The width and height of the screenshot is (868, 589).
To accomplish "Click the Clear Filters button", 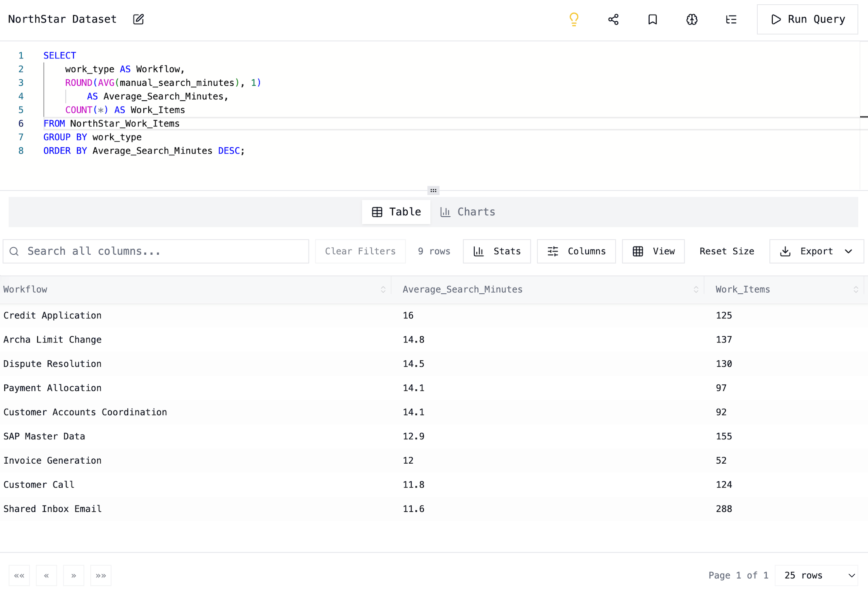I will (360, 251).
